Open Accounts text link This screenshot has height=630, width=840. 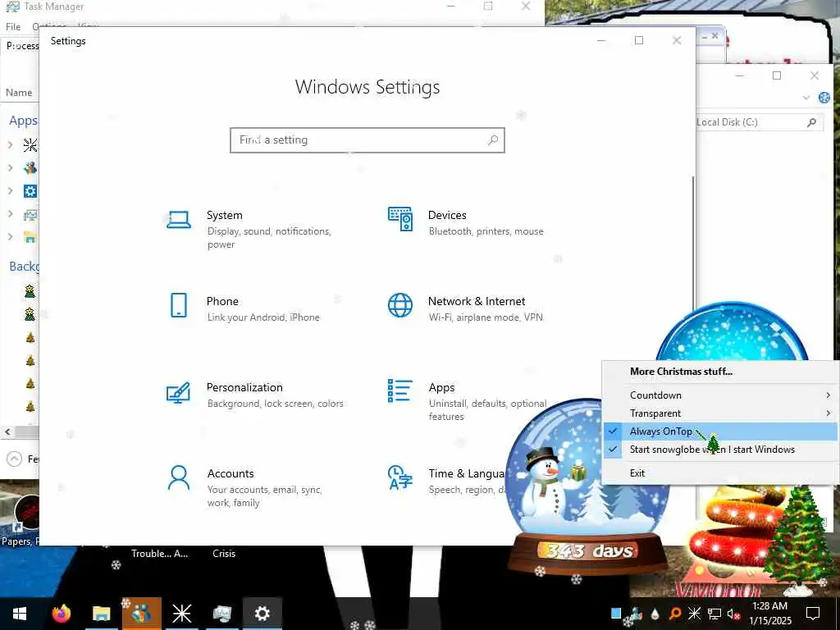pos(231,473)
